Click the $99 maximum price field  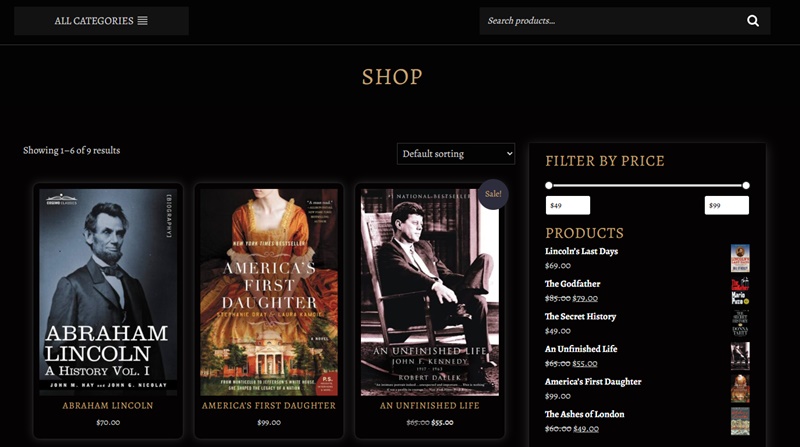point(727,206)
